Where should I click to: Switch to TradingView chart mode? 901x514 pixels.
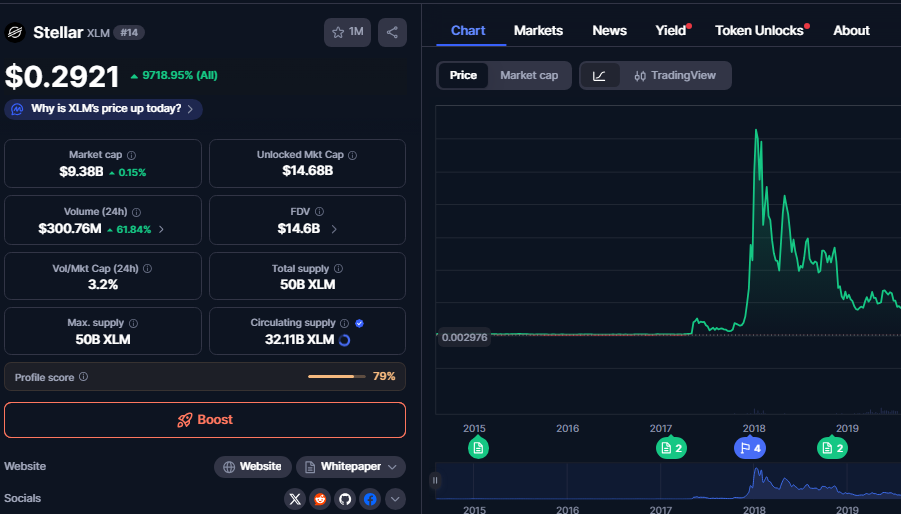point(675,75)
